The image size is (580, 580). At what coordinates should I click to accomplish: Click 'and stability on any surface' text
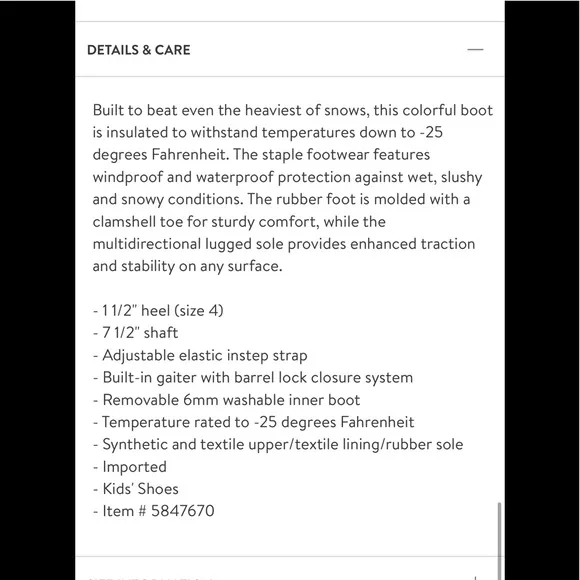click(x=187, y=266)
